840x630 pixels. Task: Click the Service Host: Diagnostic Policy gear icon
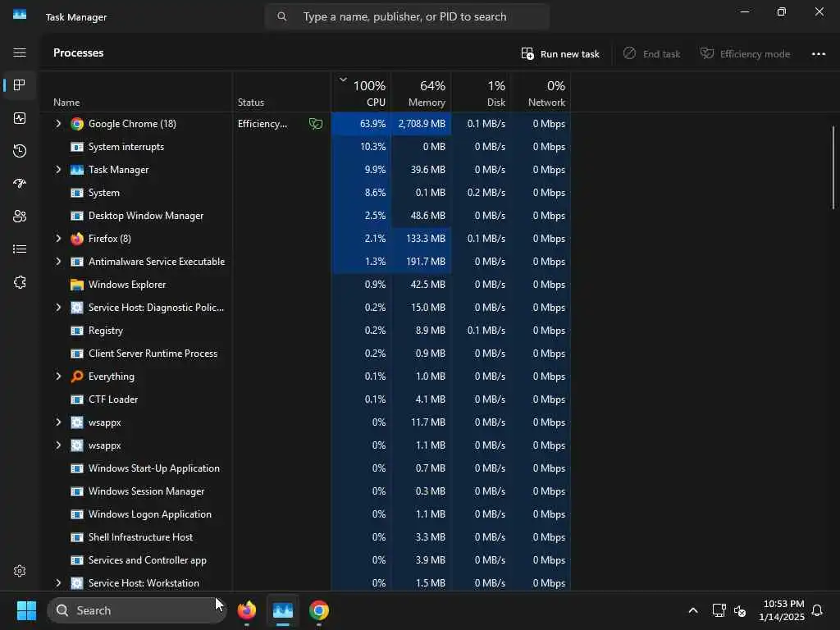(77, 308)
